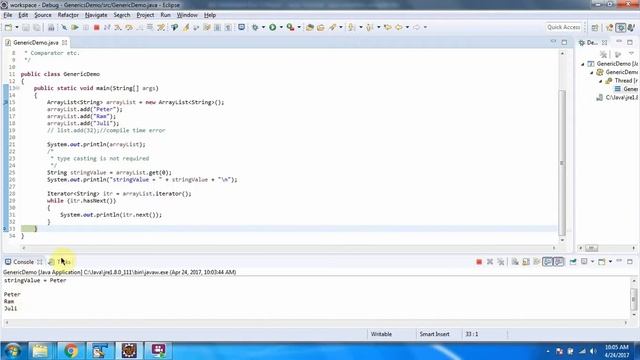The image size is (640, 360).
Task: Close the GenericDemo.java editor tab
Action: [x=64, y=42]
